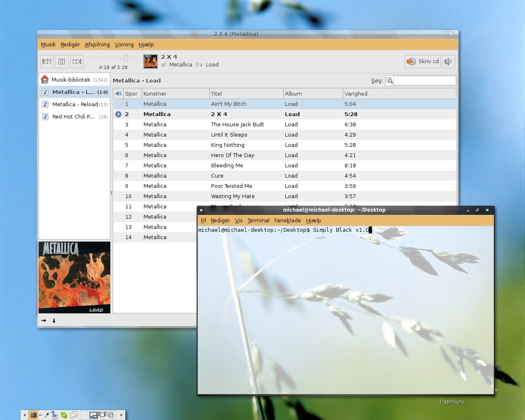Open the Metallica artist link in the header
Image resolution: width=525 pixels, height=420 pixels.
point(180,65)
